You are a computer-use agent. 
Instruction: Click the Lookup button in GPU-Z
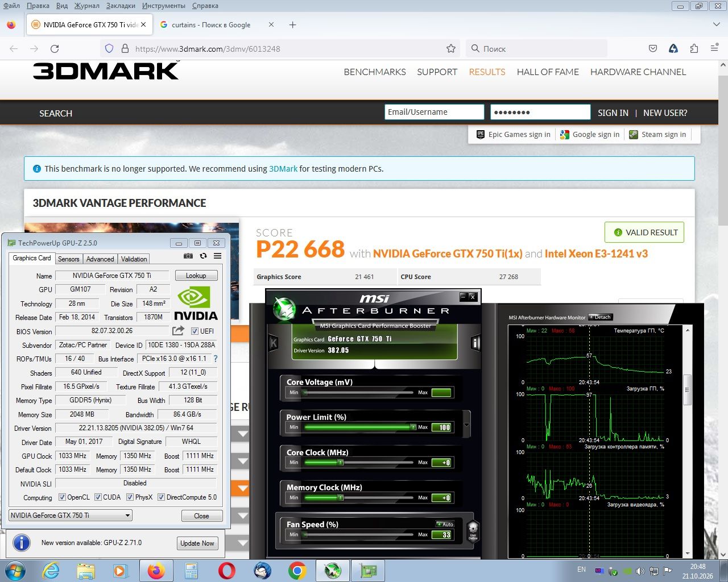[x=196, y=276]
